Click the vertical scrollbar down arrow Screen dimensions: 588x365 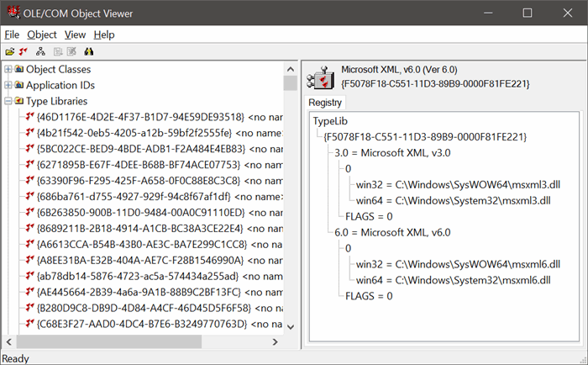pos(291,327)
